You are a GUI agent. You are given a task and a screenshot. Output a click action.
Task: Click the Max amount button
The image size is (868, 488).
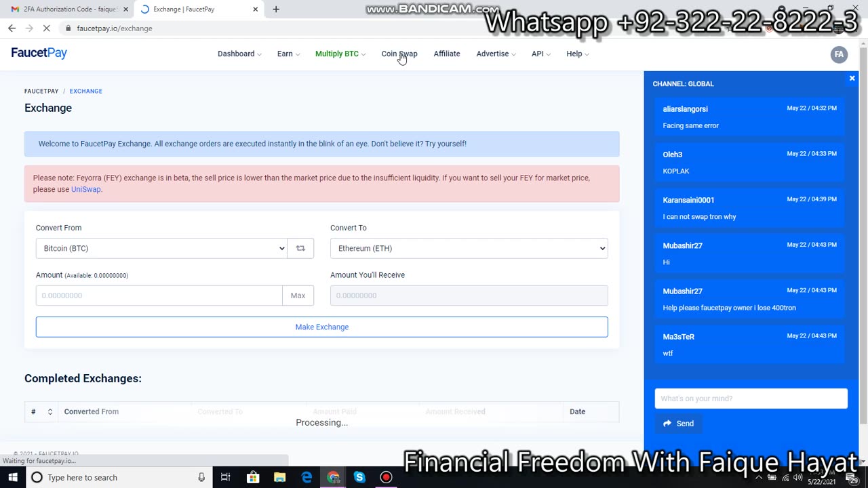[298, 296]
